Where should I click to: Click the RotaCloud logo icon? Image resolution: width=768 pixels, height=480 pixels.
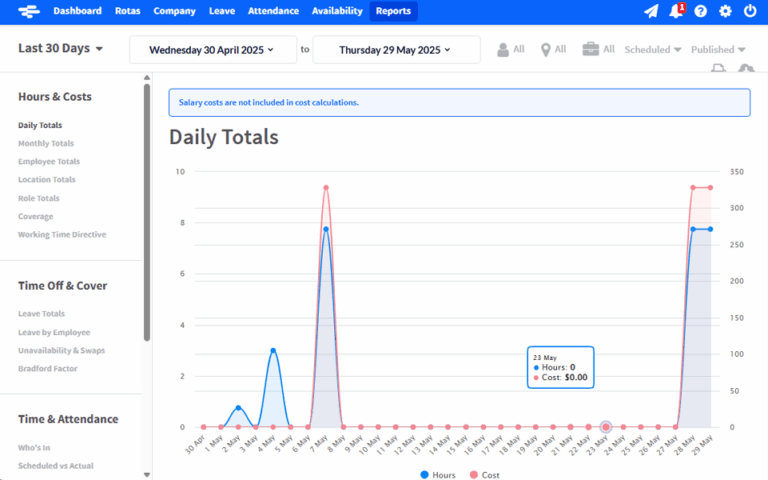click(x=27, y=11)
